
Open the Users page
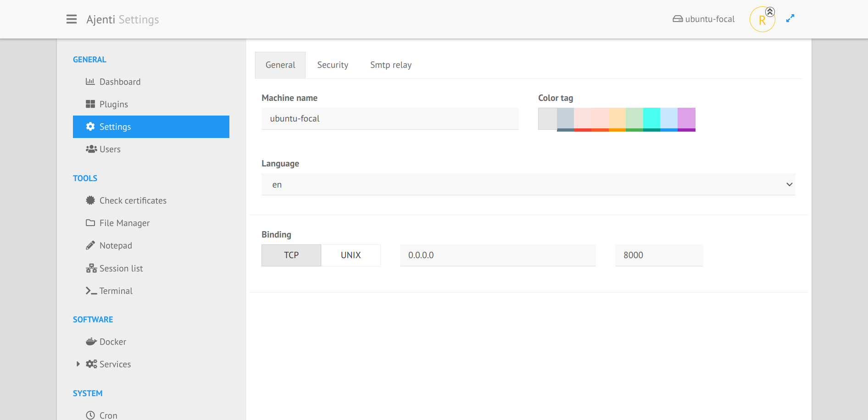point(151,149)
